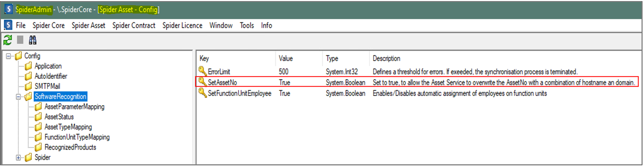The image size is (644, 166).
Task: Click the AutoIdentifier folder icon
Action: 29,76
